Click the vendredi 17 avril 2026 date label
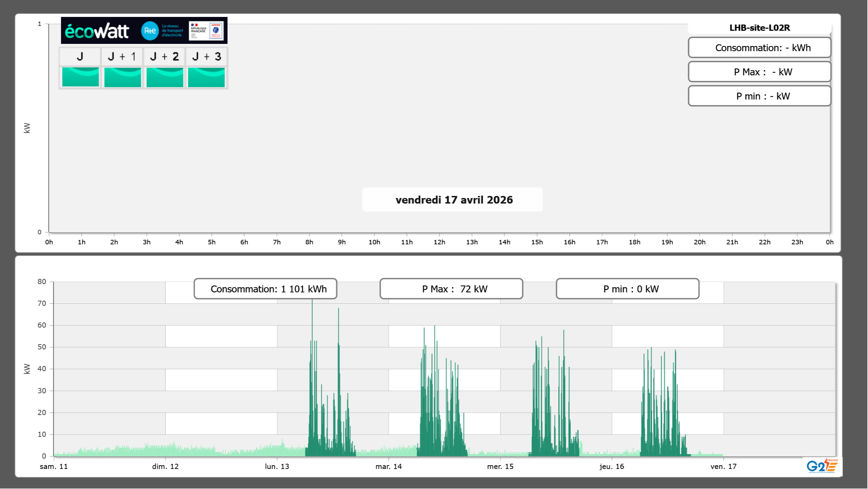The image size is (868, 489). coord(454,200)
